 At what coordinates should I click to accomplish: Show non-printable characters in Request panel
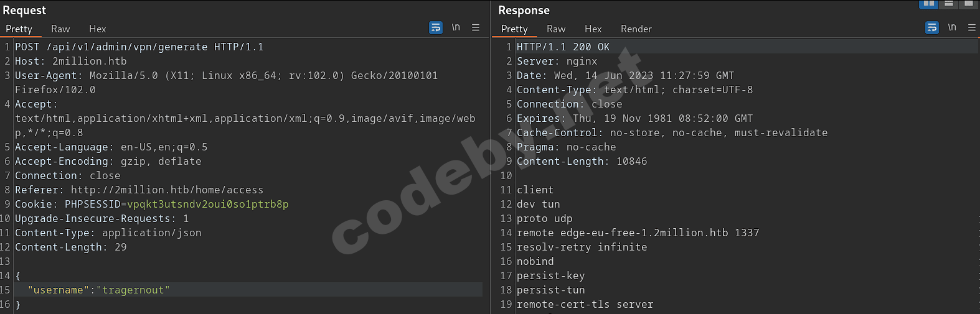pos(456,27)
